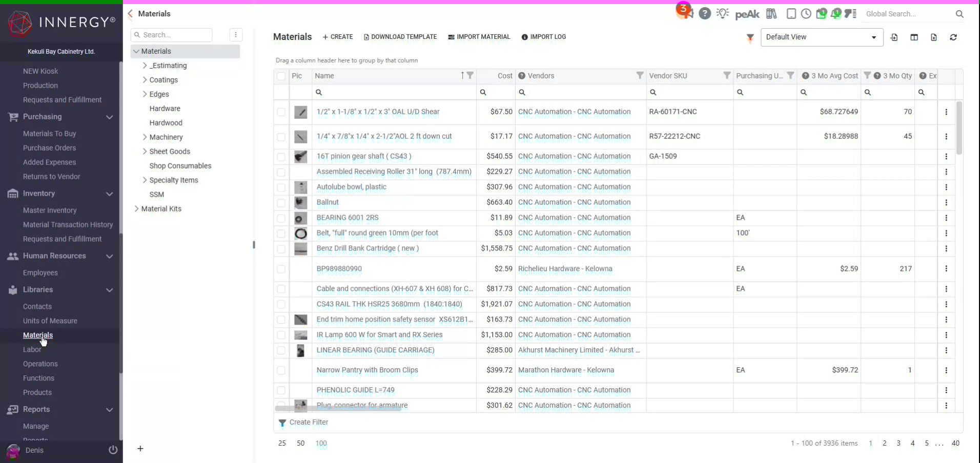Click the lightbulb tips icon
The image size is (980, 463).
coord(723,13)
